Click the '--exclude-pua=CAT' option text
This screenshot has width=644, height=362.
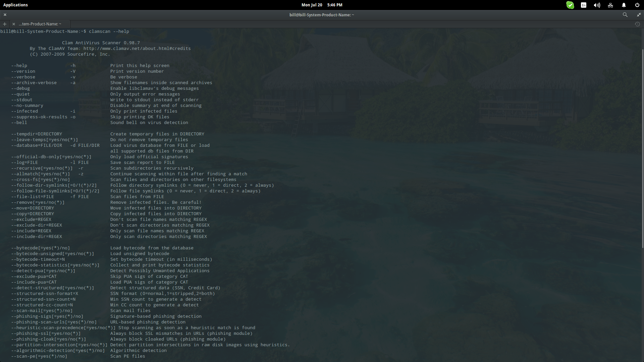34,277
